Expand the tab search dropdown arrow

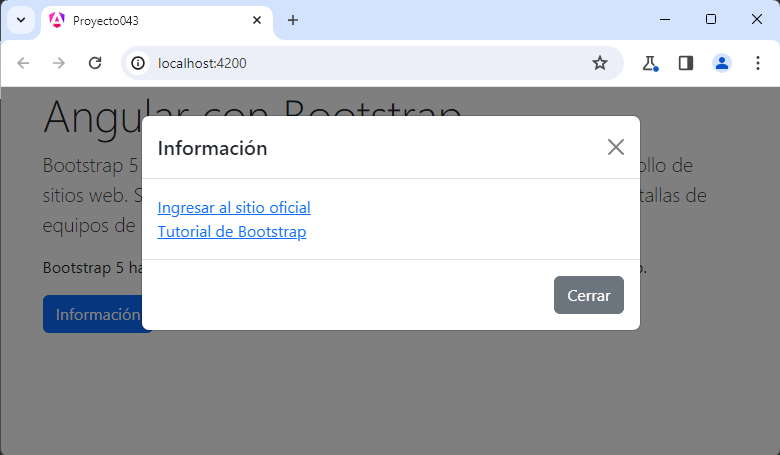[21, 20]
